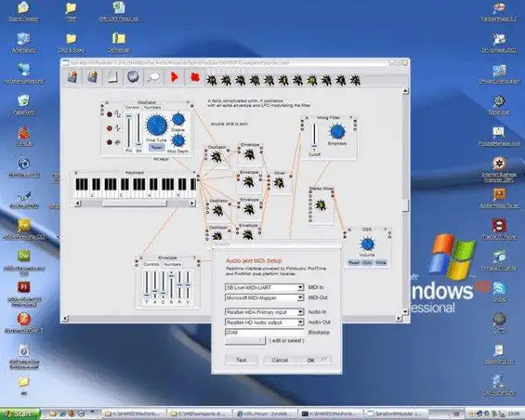Click the Mixer module's spiky icon

[x=280, y=184]
